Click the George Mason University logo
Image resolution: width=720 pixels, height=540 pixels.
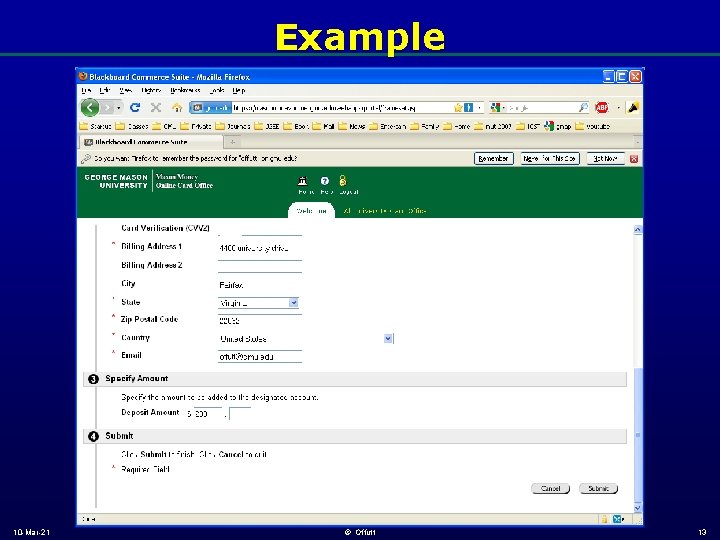point(116,181)
